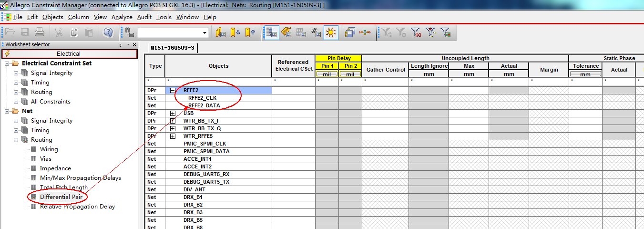Expand the WTR_BB_TX_I differential pair
644x229 pixels.
(x=173, y=121)
